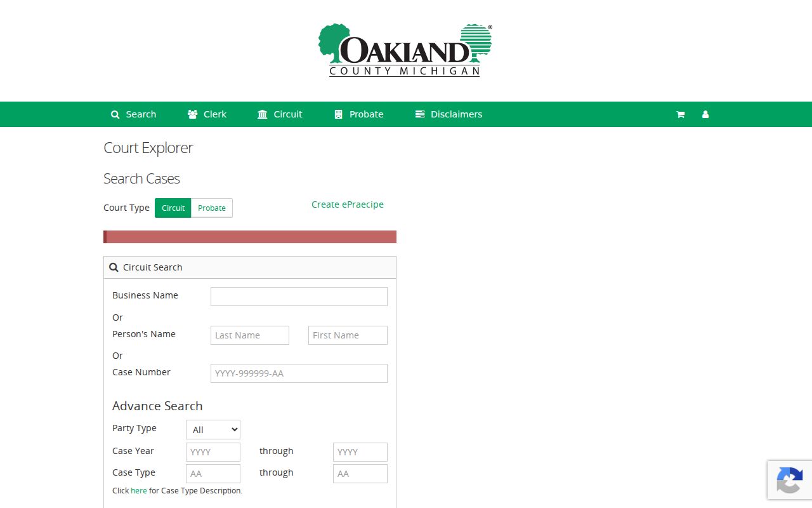Click the Party Type label
This screenshot has height=508, width=812.
[x=134, y=428]
